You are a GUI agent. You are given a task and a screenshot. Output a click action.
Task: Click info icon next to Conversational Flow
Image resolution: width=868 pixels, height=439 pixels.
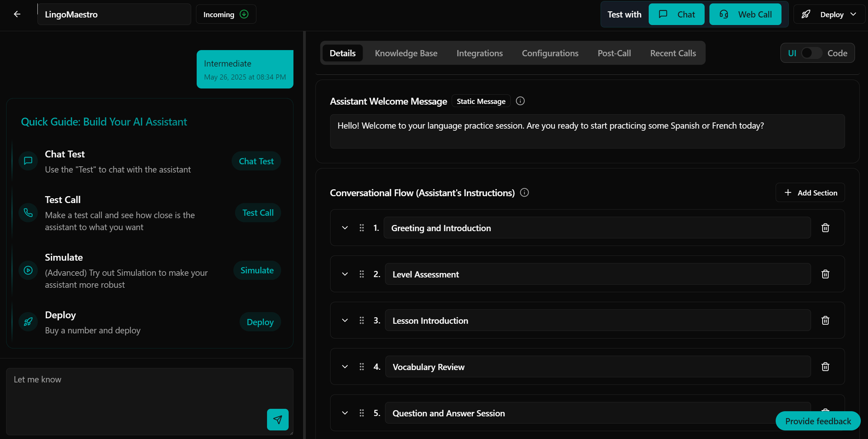pyautogui.click(x=524, y=192)
